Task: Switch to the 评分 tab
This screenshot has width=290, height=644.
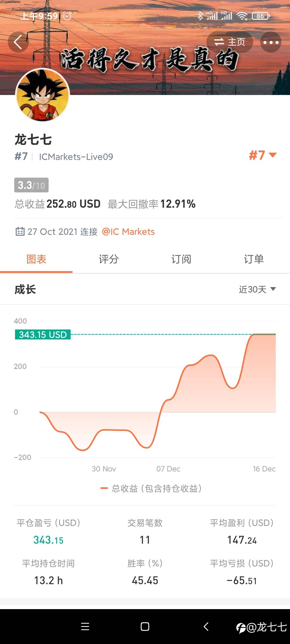Action: [109, 259]
